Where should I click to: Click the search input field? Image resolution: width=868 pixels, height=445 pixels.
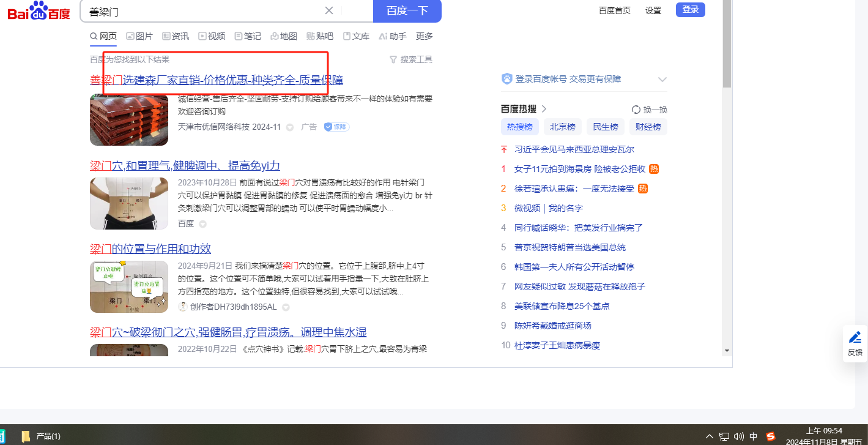202,10
